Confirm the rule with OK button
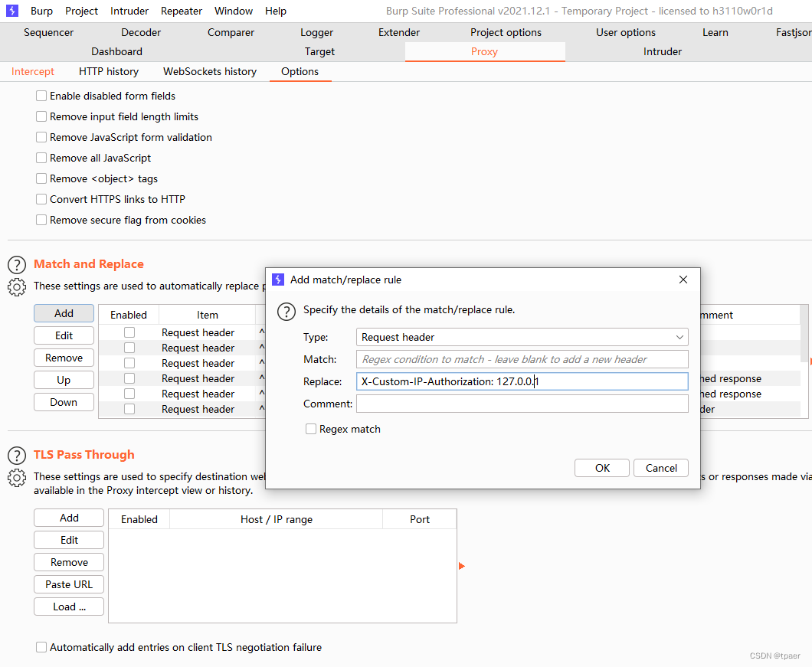 coord(602,468)
